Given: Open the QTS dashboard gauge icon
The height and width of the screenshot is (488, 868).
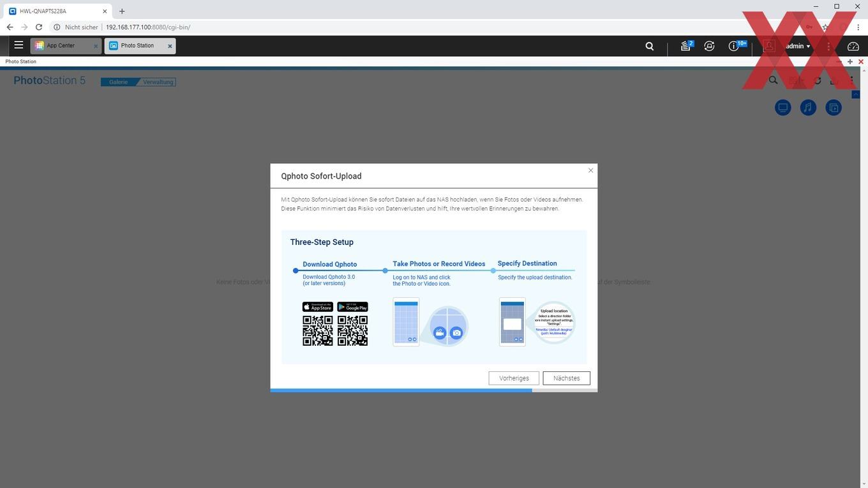Looking at the screenshot, I should pos(853,46).
